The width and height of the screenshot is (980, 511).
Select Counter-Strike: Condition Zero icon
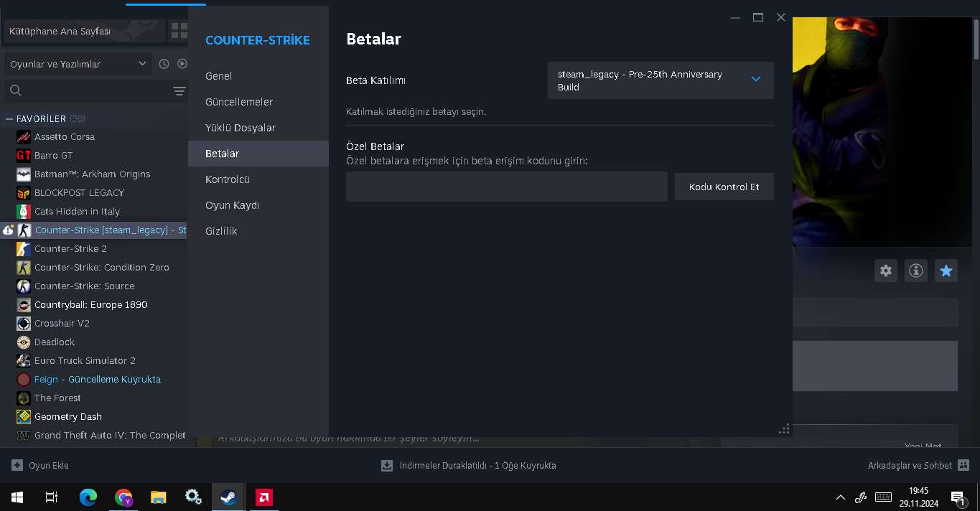24,267
